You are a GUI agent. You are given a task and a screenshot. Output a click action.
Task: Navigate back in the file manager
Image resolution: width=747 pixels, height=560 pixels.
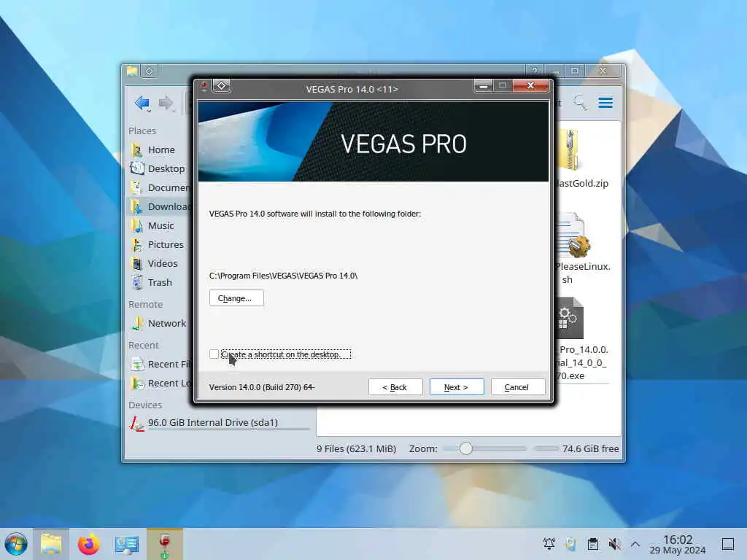[142, 103]
